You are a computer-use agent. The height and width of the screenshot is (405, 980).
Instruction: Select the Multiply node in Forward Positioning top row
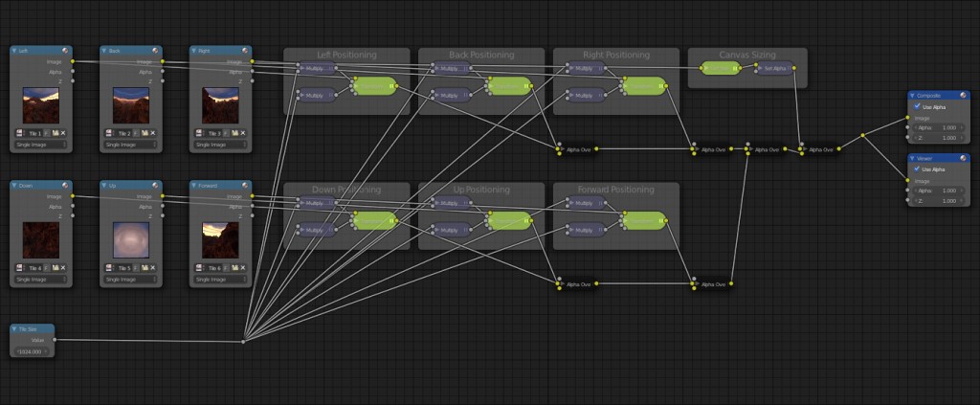click(588, 203)
